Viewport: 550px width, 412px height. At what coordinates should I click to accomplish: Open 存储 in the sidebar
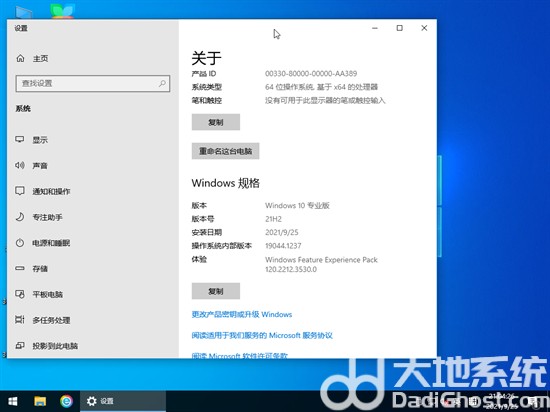click(x=40, y=269)
